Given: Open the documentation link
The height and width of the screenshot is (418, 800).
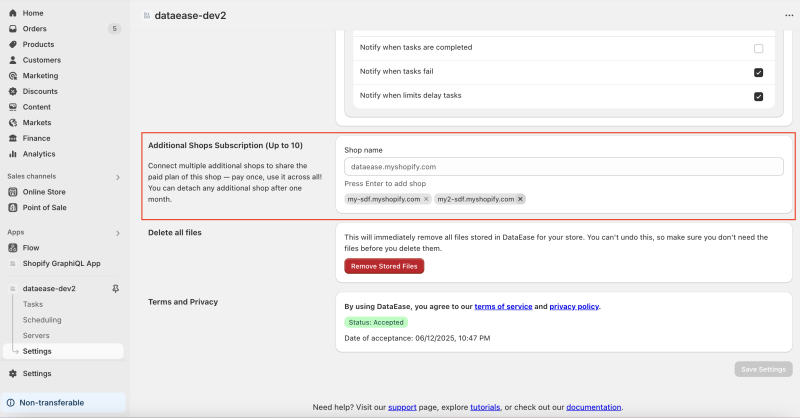Looking at the screenshot, I should tap(594, 407).
